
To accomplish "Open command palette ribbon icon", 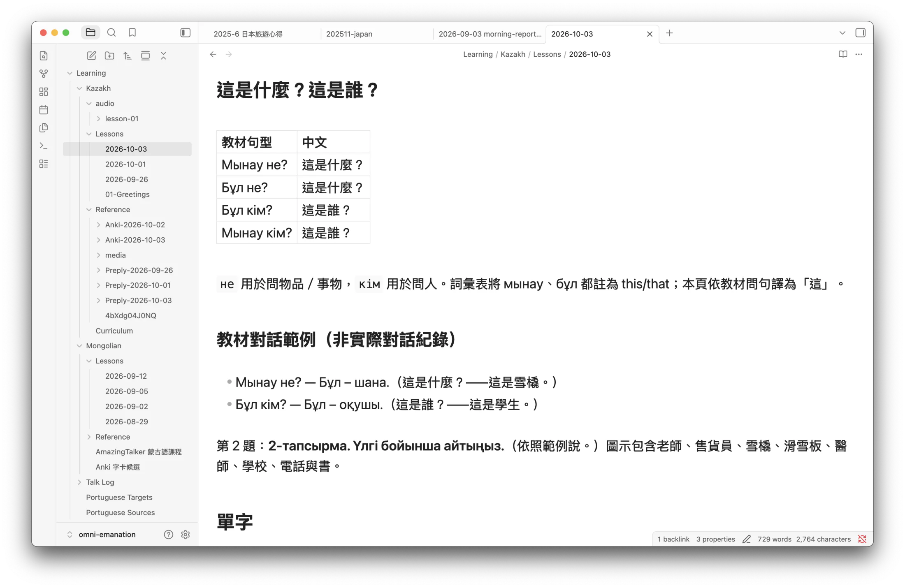I will 44,146.
